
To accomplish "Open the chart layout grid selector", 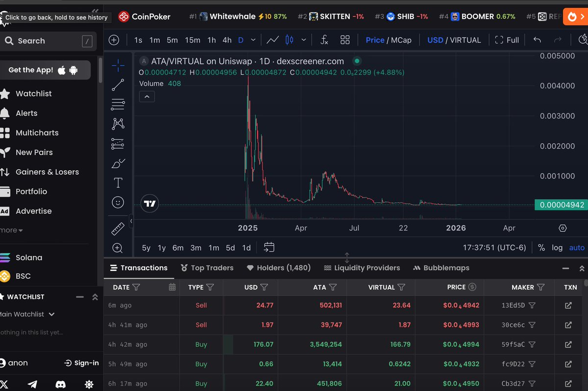I will point(345,40).
